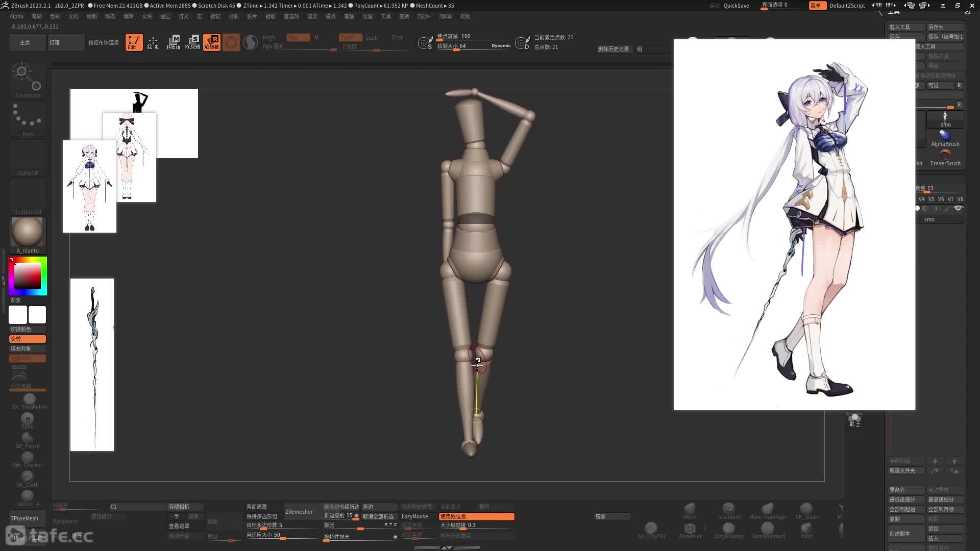Adjust the 焦点衰减 focal shift slider
This screenshot has width=980, height=551.
pos(473,37)
